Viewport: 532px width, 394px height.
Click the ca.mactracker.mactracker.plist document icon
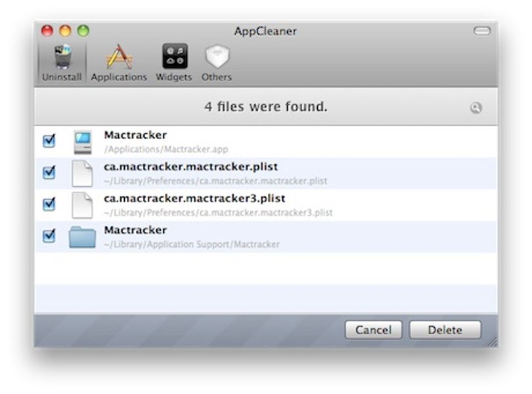(82, 174)
